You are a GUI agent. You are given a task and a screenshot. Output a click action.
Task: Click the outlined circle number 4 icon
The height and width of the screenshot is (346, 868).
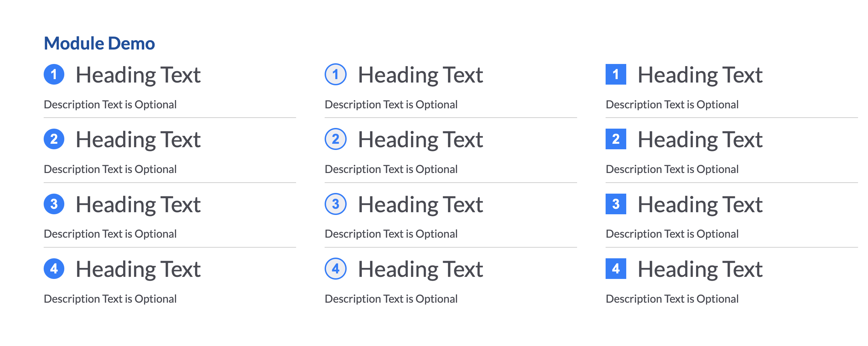coord(335,269)
